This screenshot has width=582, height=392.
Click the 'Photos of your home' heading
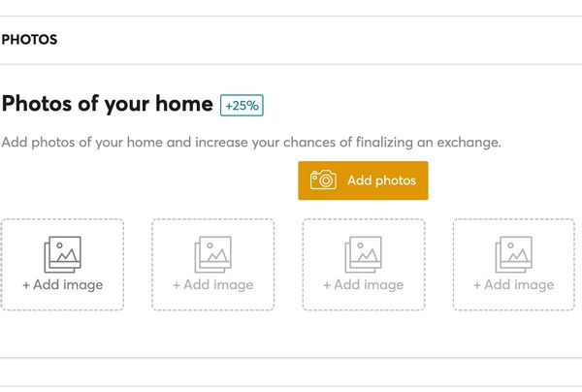[x=107, y=104]
